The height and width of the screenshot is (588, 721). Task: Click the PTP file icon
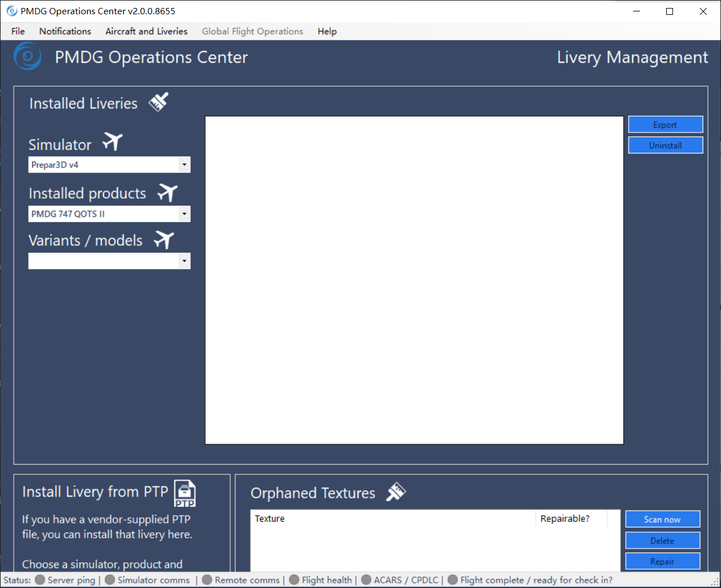pyautogui.click(x=185, y=493)
